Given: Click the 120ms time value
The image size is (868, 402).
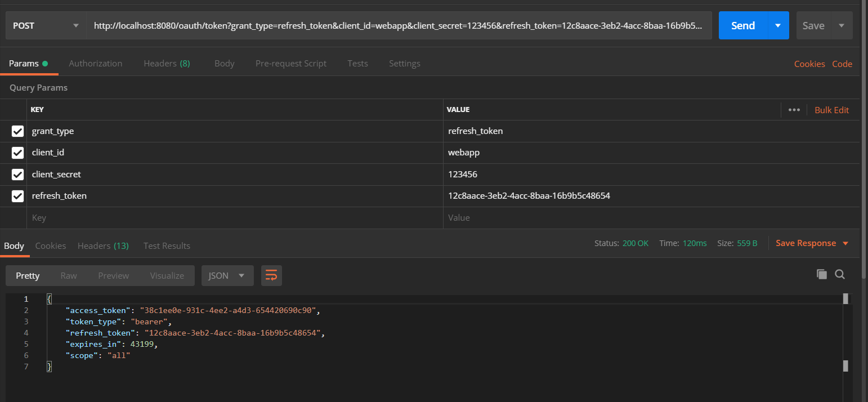Looking at the screenshot, I should (x=695, y=243).
